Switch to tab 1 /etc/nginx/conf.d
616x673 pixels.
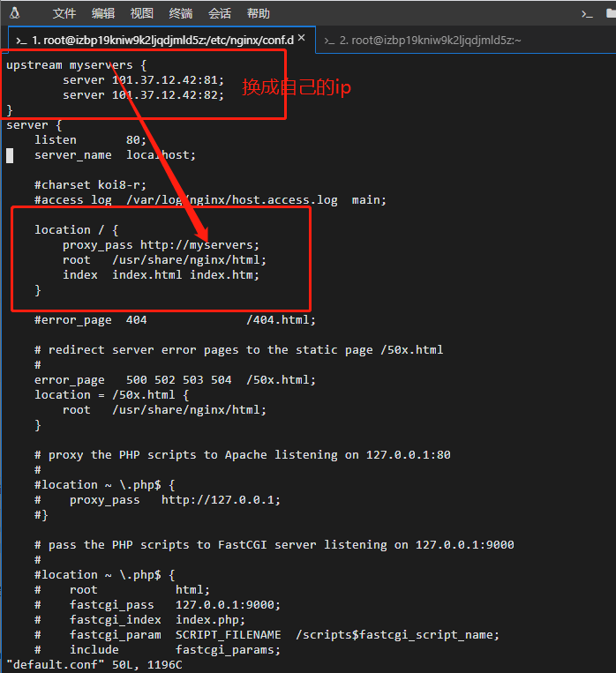(162, 41)
